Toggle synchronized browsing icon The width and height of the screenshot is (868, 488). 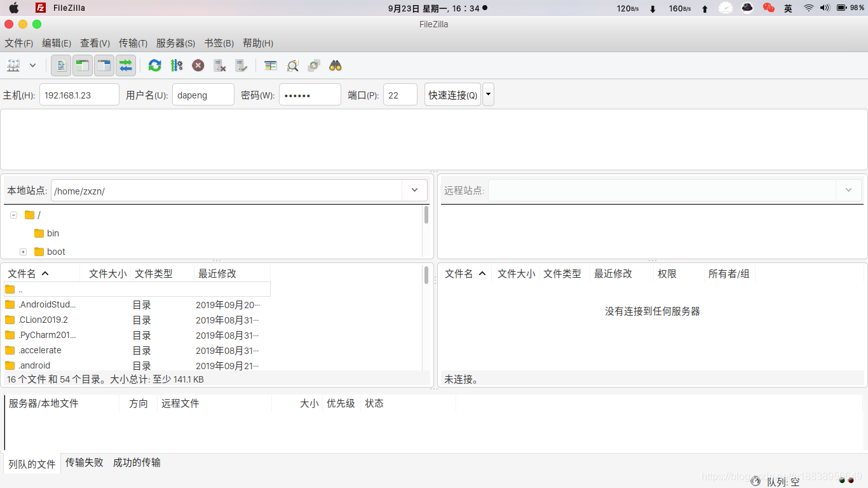click(x=314, y=65)
